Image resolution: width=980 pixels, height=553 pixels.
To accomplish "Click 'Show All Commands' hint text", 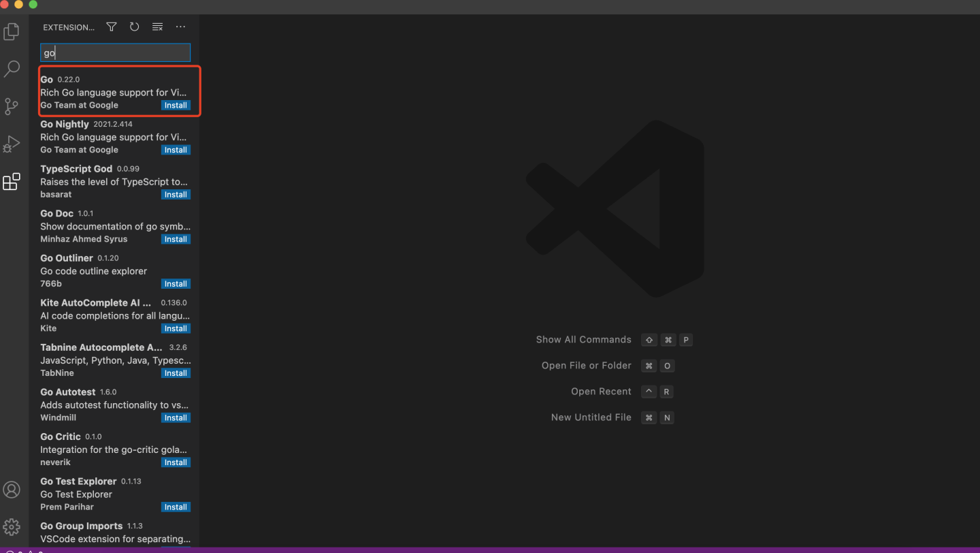I will pyautogui.click(x=584, y=340).
